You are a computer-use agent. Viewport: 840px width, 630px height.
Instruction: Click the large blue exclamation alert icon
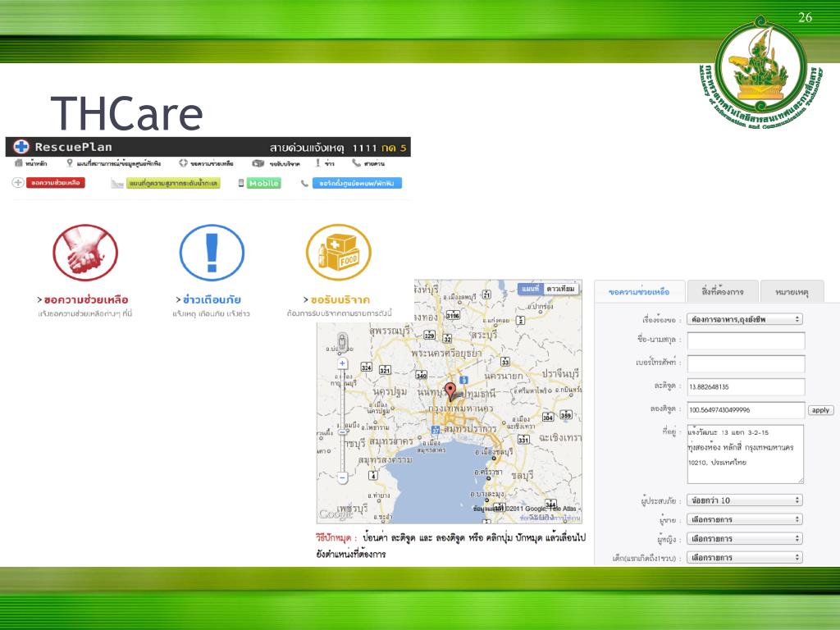(x=212, y=253)
